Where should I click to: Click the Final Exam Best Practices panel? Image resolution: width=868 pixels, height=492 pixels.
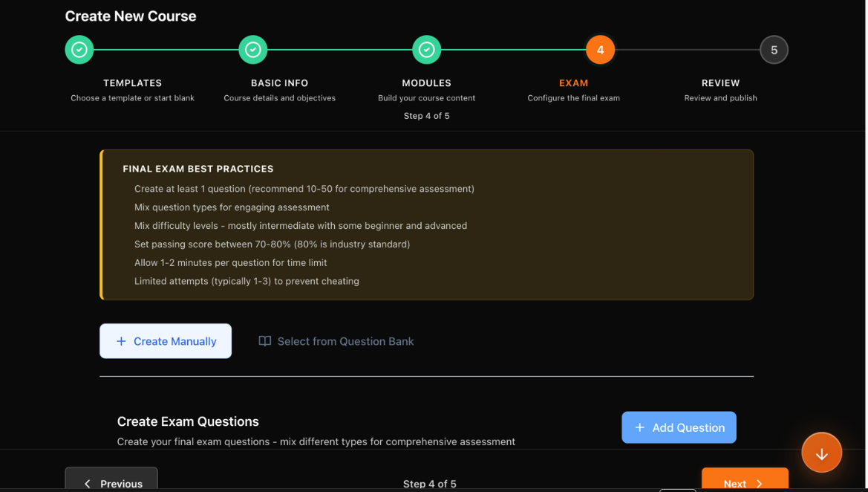pos(427,224)
